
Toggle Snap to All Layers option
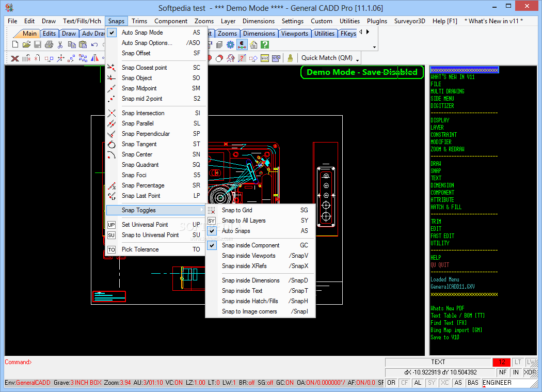261,221
